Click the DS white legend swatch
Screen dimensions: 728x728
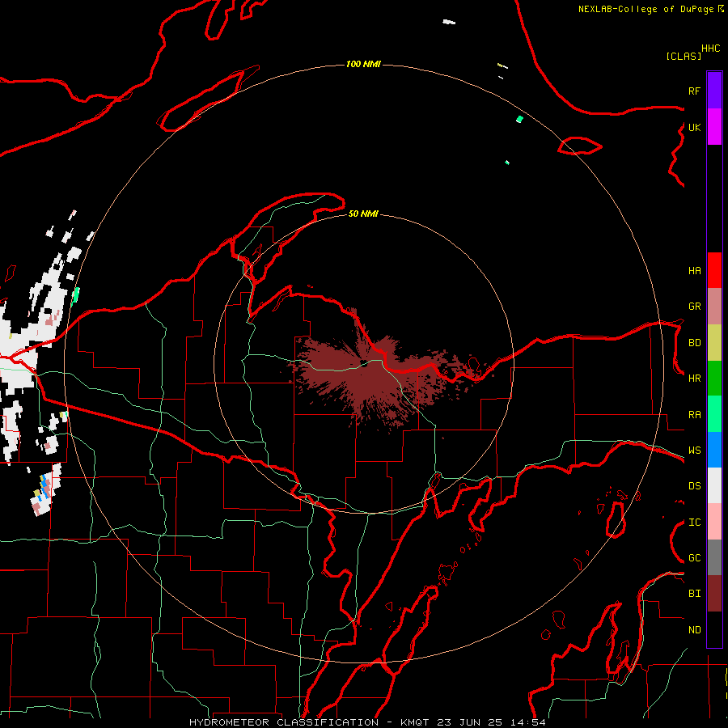(714, 485)
